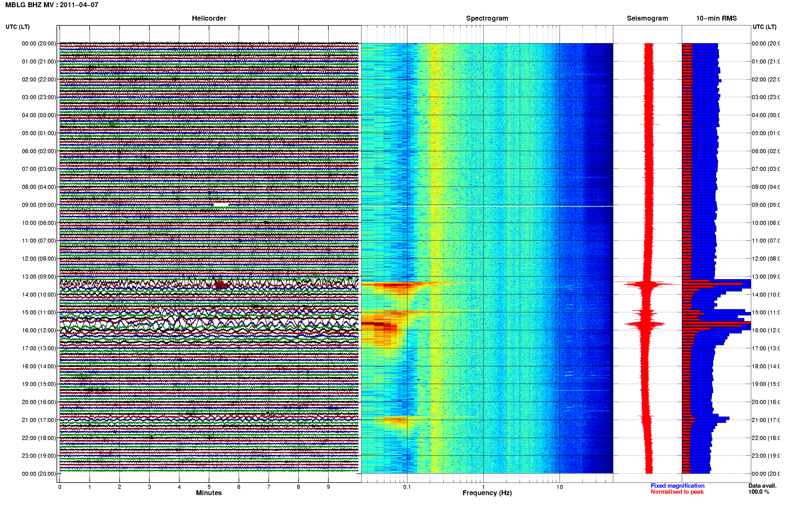Screen dimensions: 812x508
Task: Click the minute '9' tick label on helicorder axis
Action: [x=328, y=487]
